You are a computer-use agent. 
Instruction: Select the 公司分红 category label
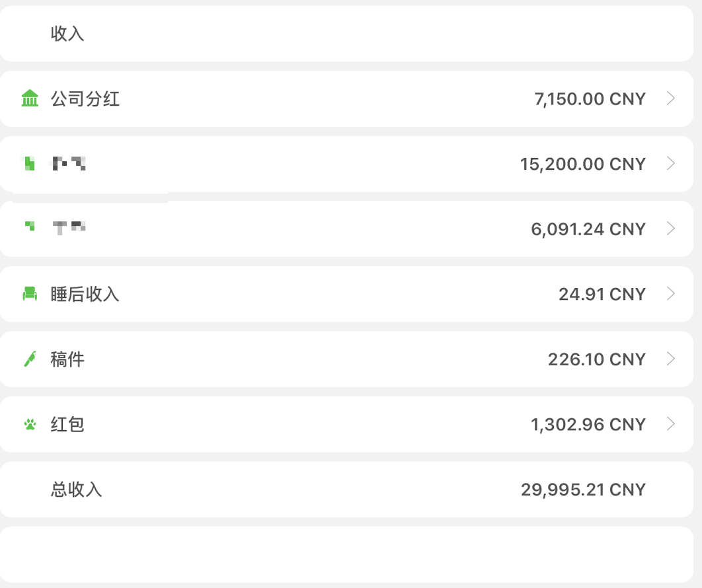point(85,99)
